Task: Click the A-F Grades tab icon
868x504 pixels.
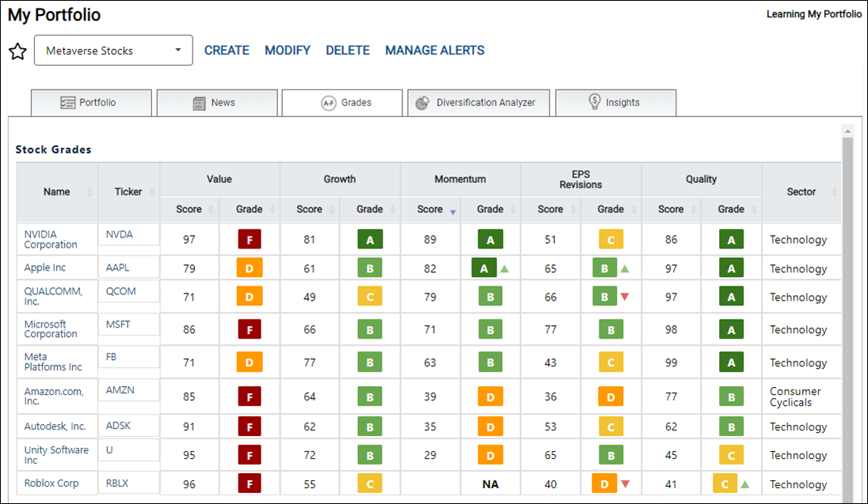Action: coord(329,103)
